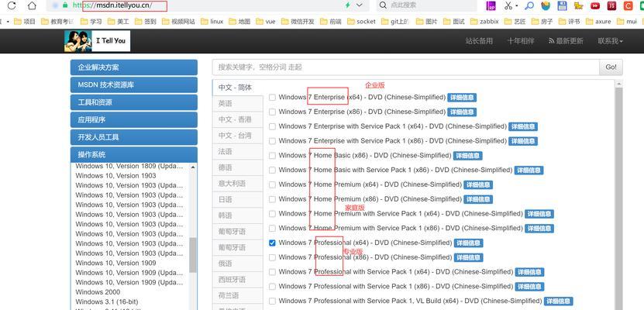
Task: Open the 微信开发 bookmark folder
Action: click(298, 22)
